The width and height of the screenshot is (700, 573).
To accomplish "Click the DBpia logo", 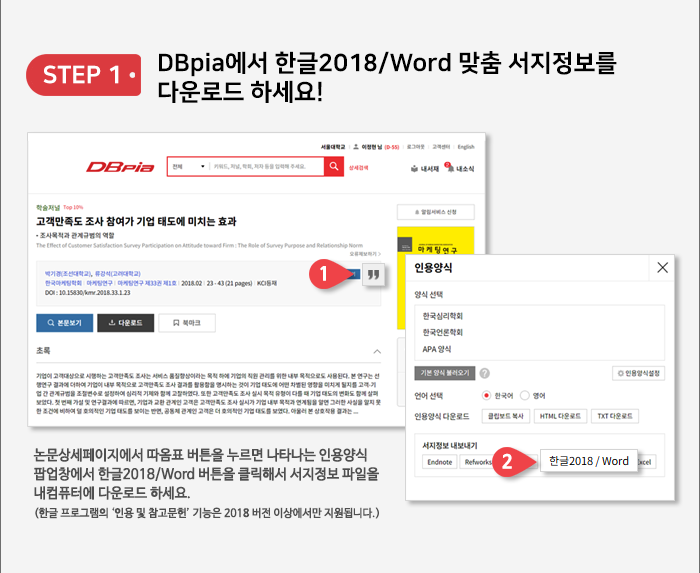I will [116, 167].
